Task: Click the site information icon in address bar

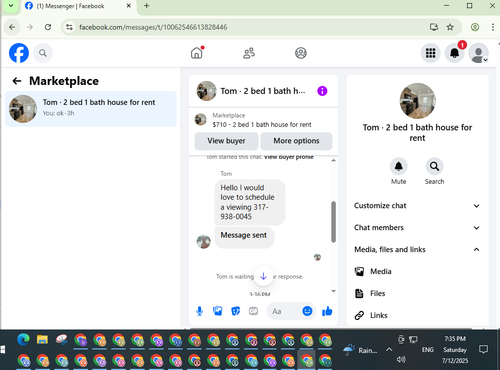Action: [69, 27]
